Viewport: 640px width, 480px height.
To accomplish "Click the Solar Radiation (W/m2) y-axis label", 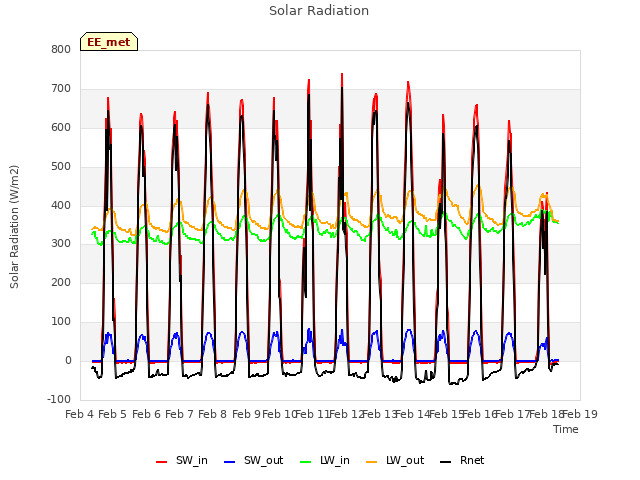I will [14, 227].
